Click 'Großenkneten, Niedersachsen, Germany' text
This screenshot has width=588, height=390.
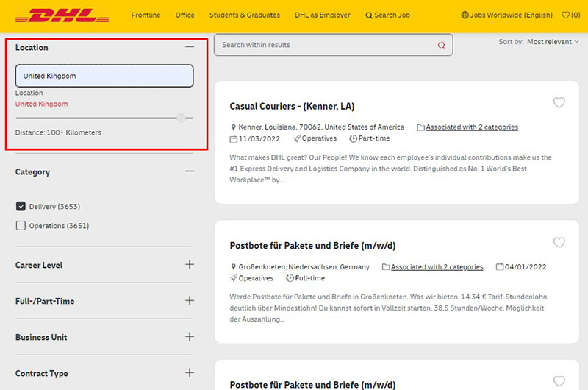click(304, 267)
